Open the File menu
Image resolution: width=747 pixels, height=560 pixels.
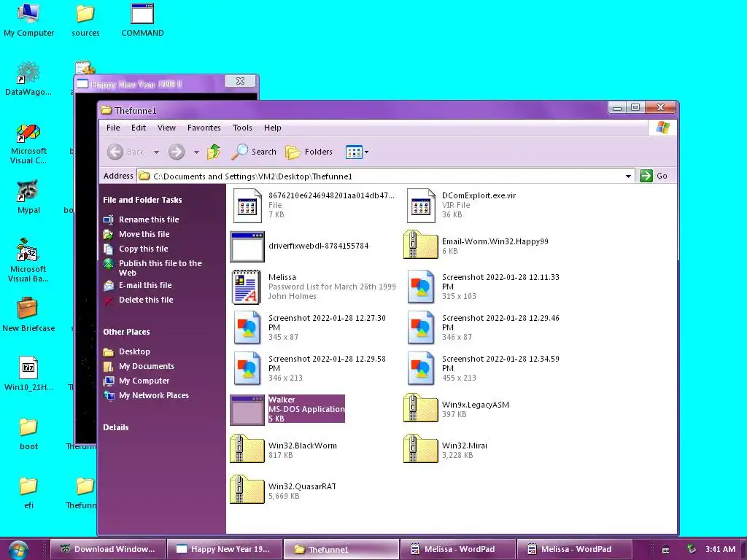pos(113,128)
